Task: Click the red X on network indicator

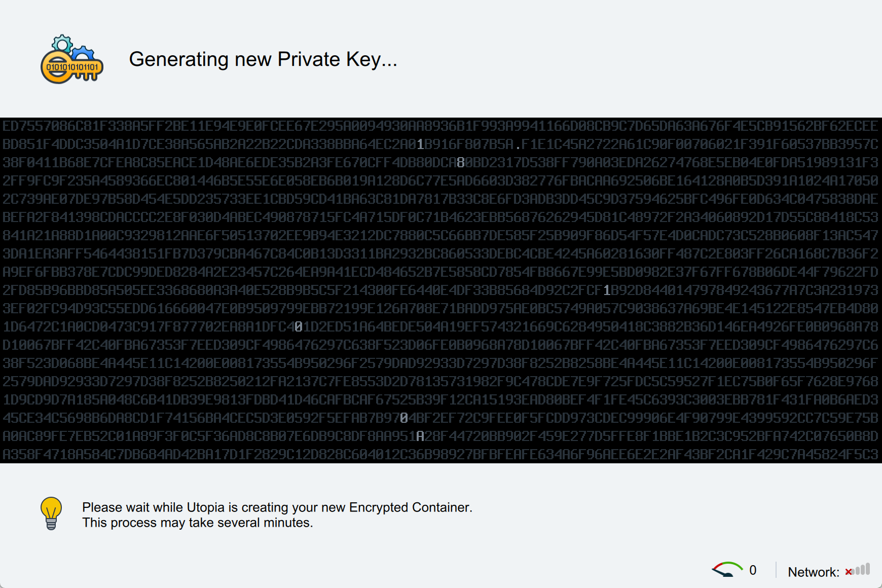Action: pos(849,572)
